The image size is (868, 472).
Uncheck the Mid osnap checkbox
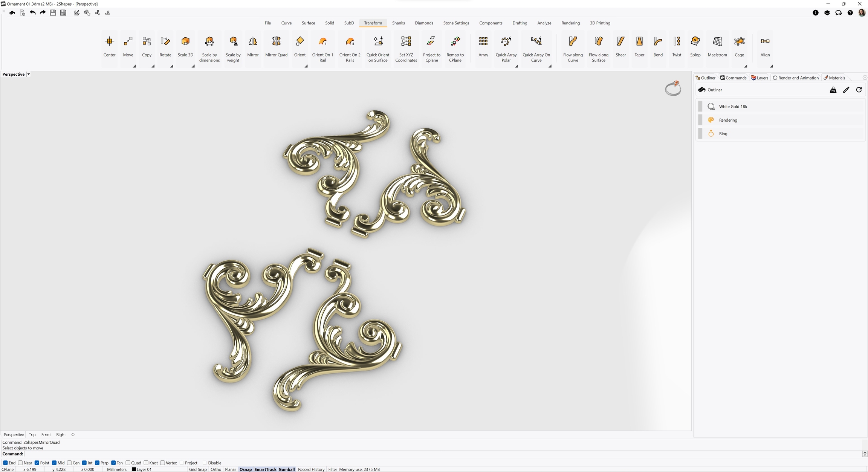tap(54, 463)
